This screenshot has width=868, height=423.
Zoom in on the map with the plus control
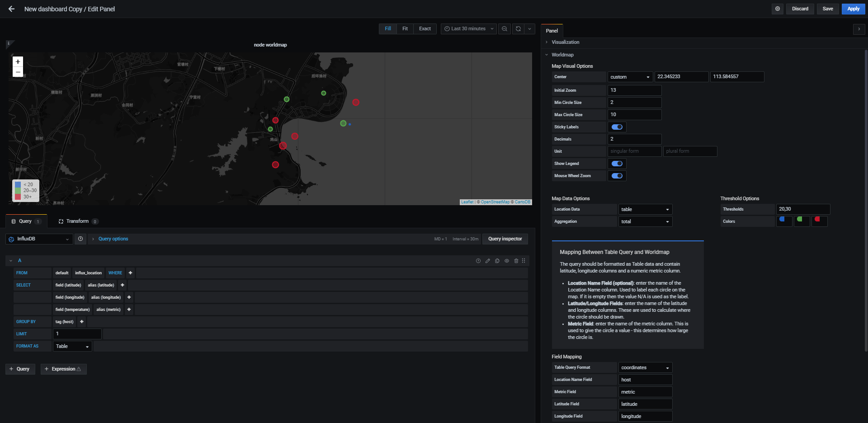click(17, 61)
